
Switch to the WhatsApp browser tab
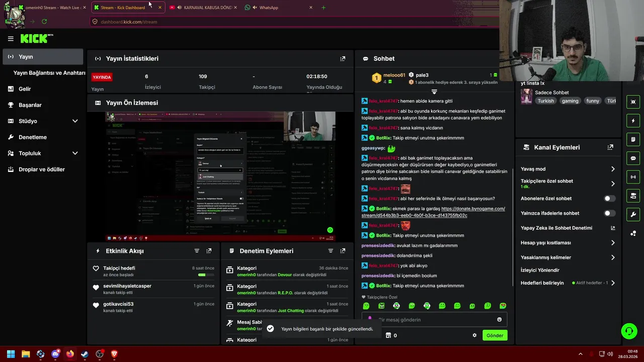pyautogui.click(x=279, y=8)
